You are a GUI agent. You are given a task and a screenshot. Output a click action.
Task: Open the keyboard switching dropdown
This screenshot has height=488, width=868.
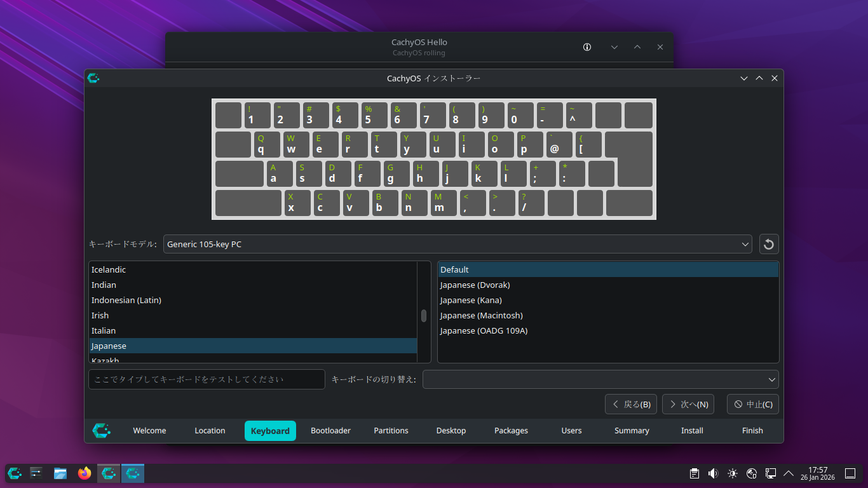pyautogui.click(x=600, y=379)
